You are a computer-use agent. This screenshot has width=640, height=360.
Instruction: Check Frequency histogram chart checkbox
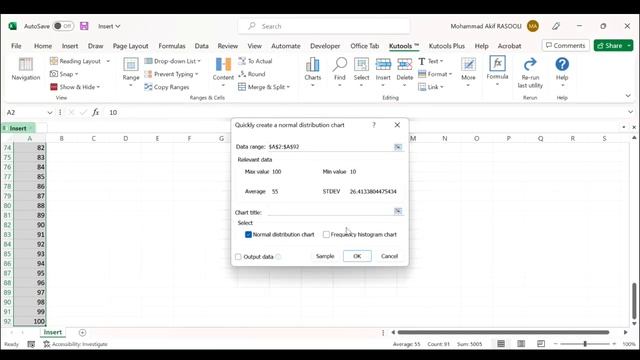tap(326, 234)
